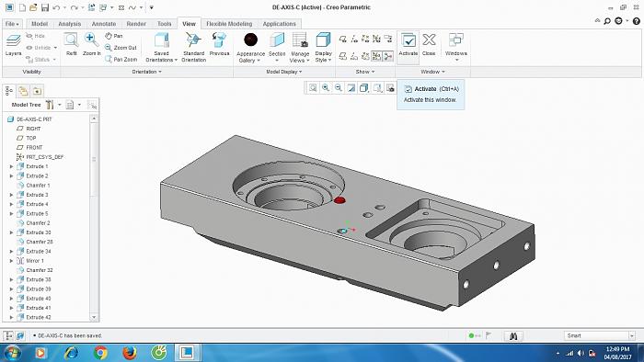
Task: Select Favorites navigator tab
Action: (x=37, y=91)
